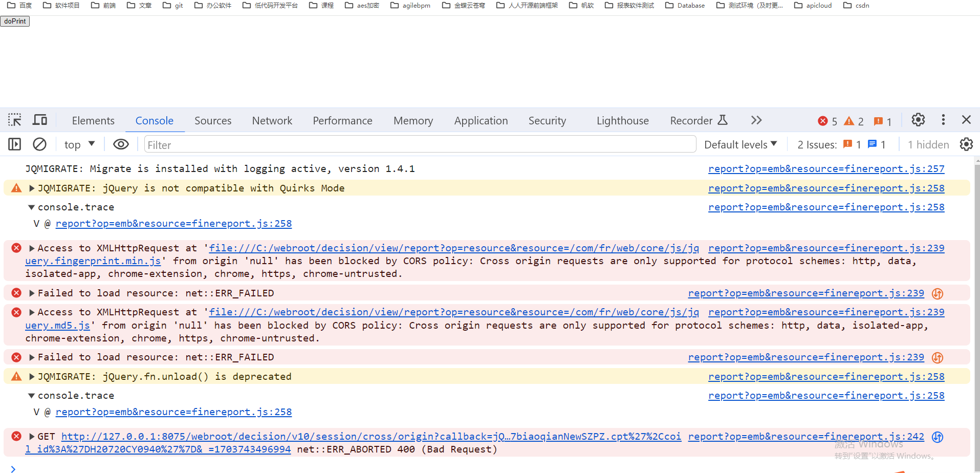Open the 办公软件 bookmark folder
980x473 pixels.
(213, 5)
